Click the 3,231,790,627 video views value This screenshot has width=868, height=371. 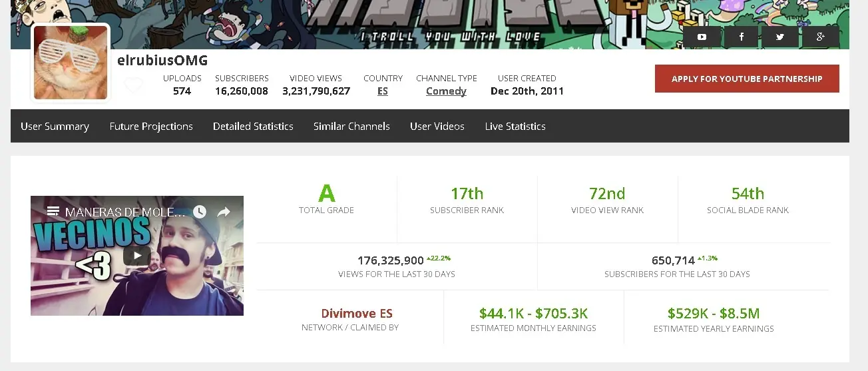coord(316,91)
